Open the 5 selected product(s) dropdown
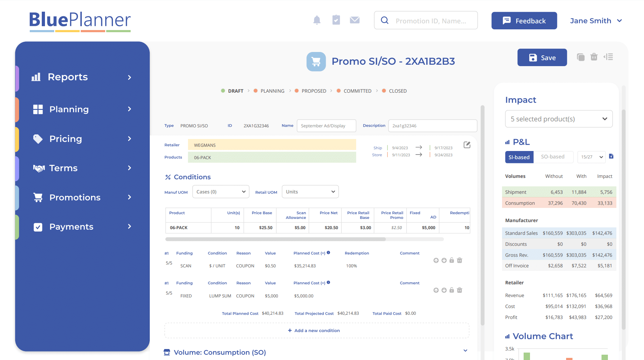 tap(559, 119)
